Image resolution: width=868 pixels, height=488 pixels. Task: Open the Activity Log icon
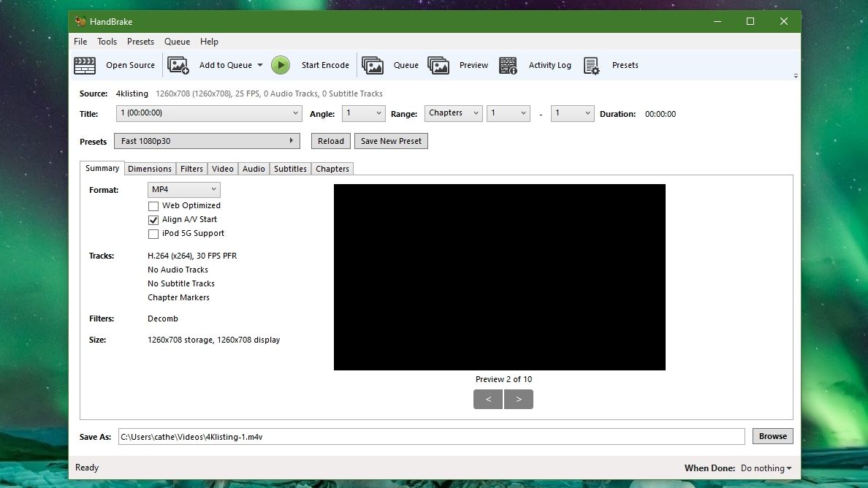[x=508, y=65]
